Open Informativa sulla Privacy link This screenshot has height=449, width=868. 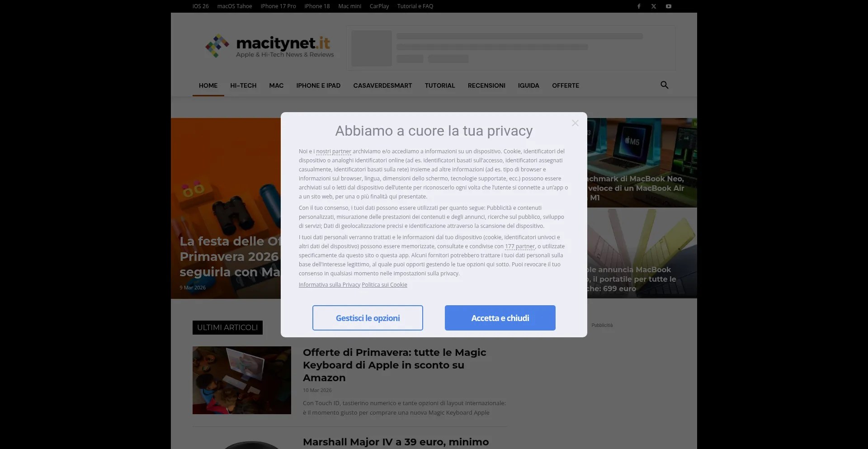(x=330, y=285)
